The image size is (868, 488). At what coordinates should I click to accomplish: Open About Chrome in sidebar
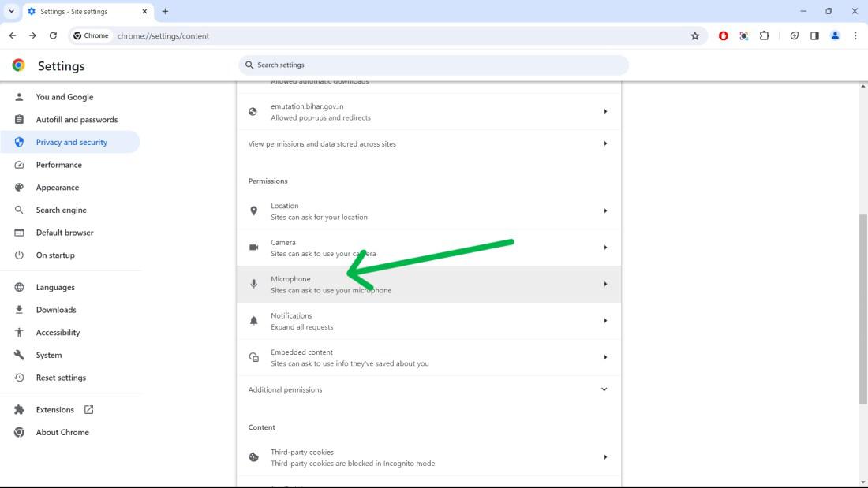70,432
